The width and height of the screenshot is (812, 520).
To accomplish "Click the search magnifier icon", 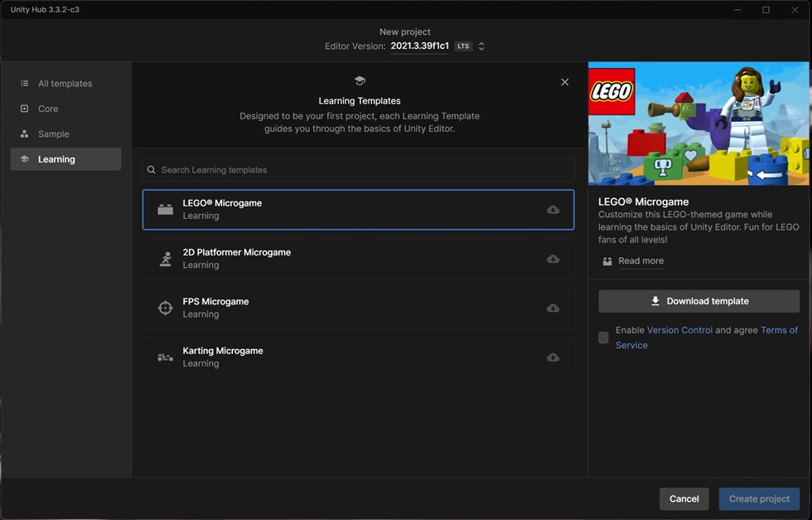I will (x=151, y=170).
